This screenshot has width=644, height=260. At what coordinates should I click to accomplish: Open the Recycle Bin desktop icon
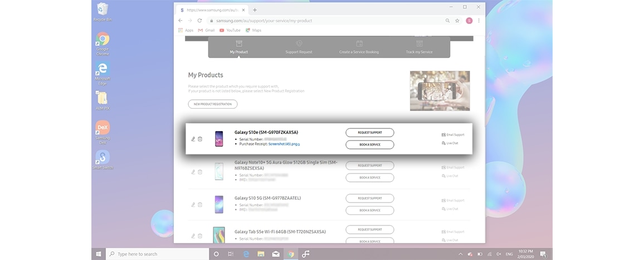point(103,12)
